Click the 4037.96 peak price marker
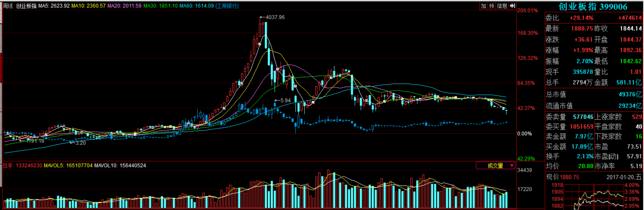644x210 pixels. (x=275, y=17)
